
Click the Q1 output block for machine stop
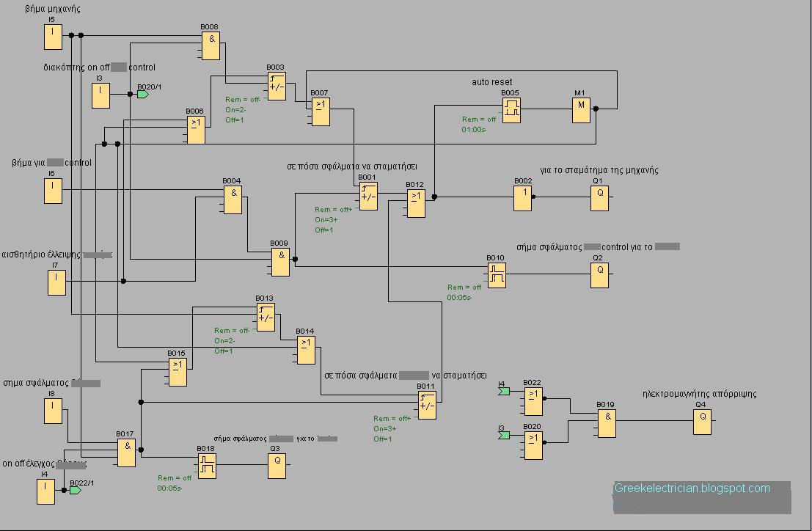[599, 197]
